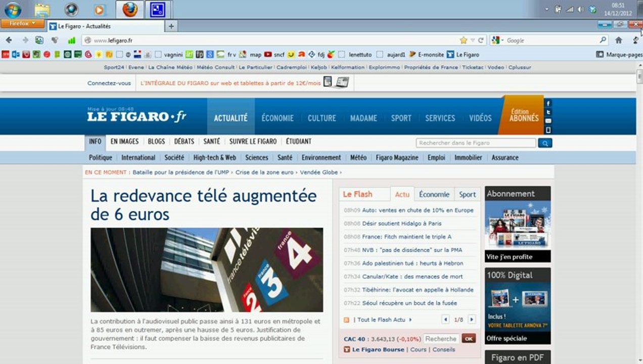643x364 pixels.
Task: Open the search engine dropdown arrow
Action: click(502, 40)
